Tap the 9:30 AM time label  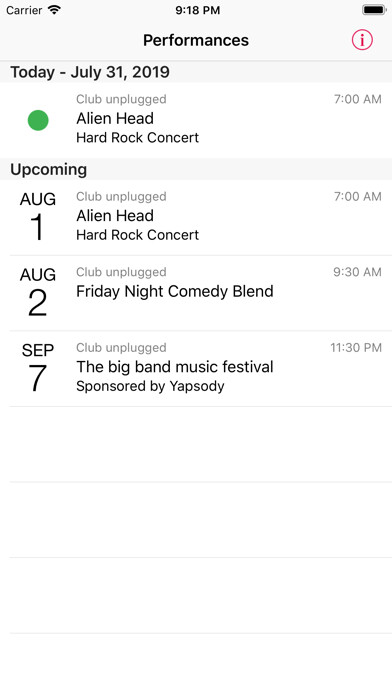coord(357,272)
